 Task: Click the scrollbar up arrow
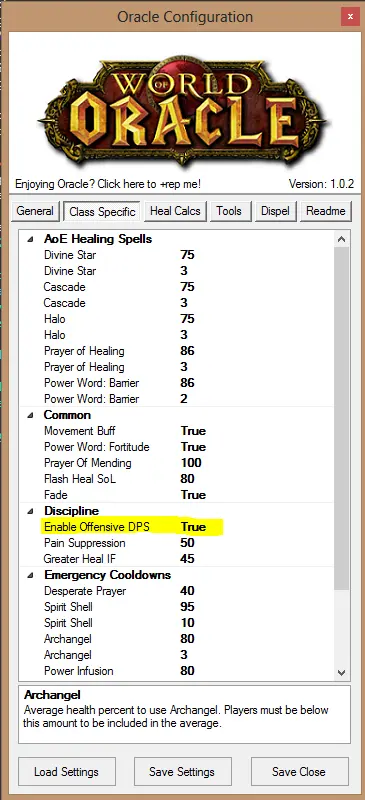[x=342, y=239]
